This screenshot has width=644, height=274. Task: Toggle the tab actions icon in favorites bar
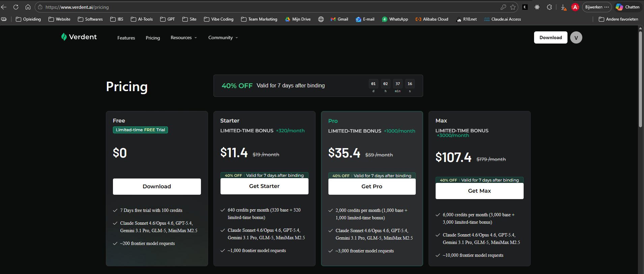[x=4, y=19]
